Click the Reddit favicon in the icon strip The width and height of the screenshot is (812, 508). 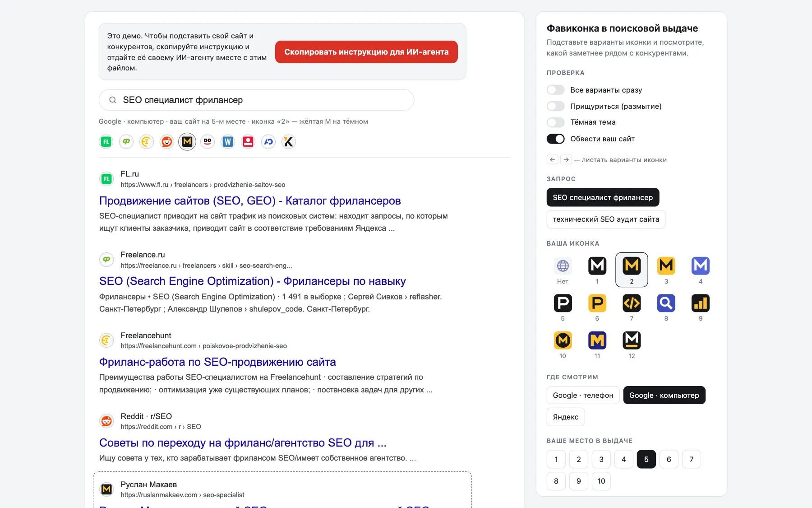pyautogui.click(x=167, y=142)
